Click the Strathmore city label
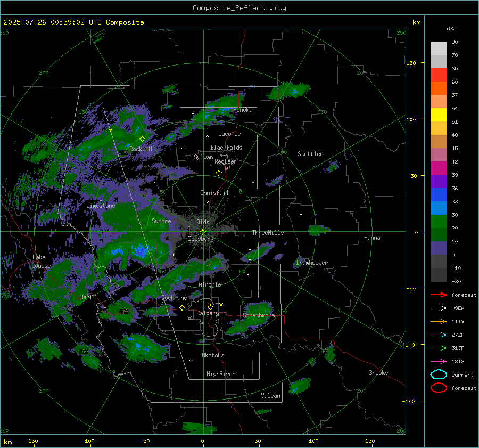Screen dimensions: 479x448 (x=259, y=315)
